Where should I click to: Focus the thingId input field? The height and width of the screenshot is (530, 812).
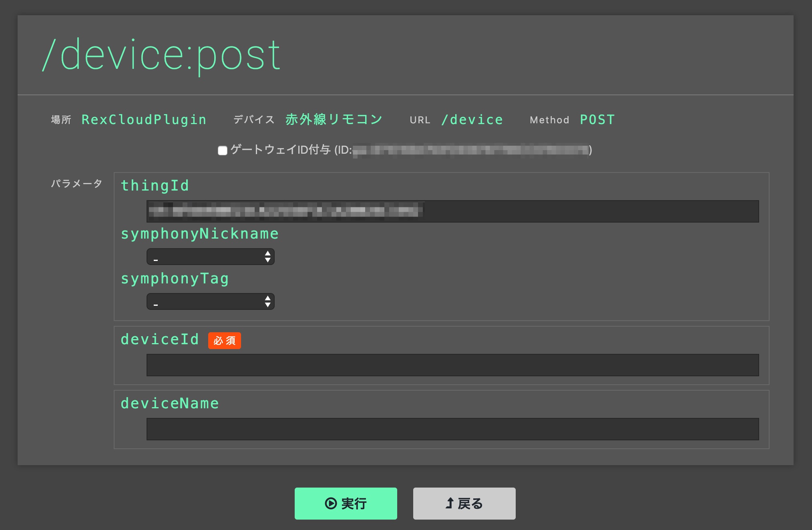click(x=452, y=211)
